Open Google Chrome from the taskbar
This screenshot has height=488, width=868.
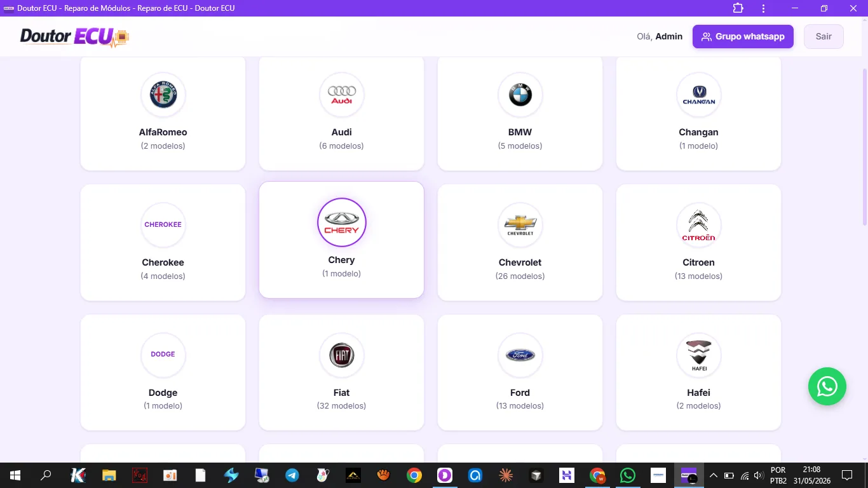(x=414, y=475)
